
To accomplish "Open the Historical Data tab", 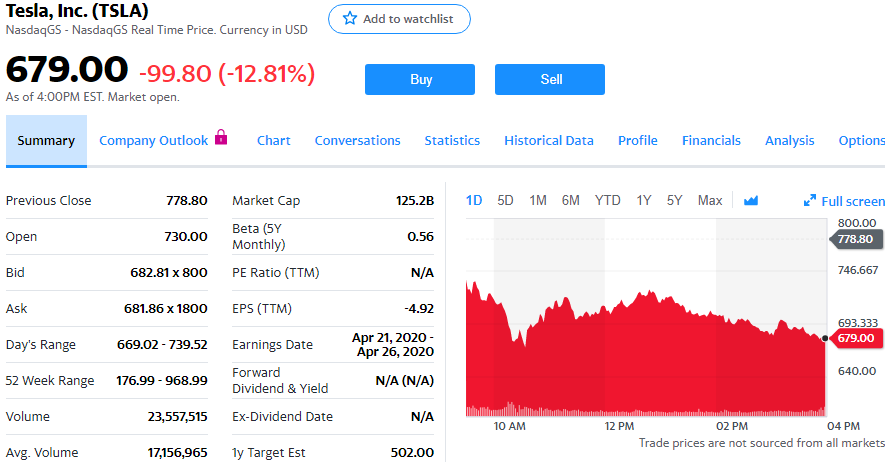I will click(x=549, y=141).
